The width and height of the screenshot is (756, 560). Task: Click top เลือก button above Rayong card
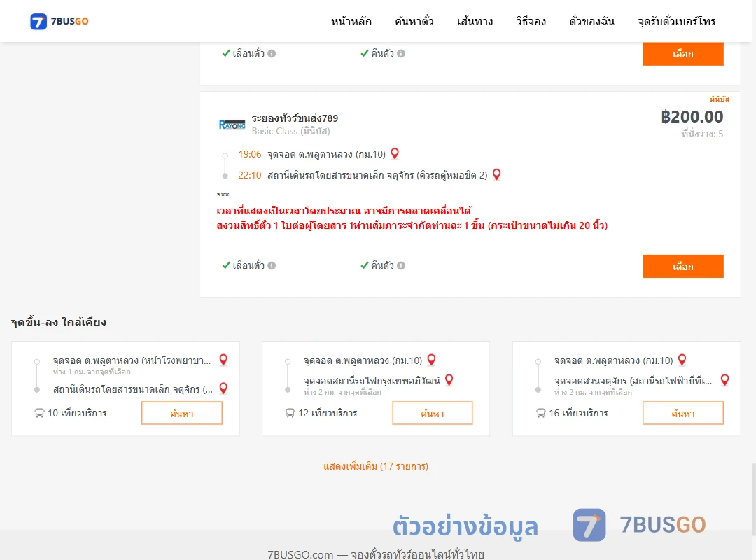(x=682, y=53)
